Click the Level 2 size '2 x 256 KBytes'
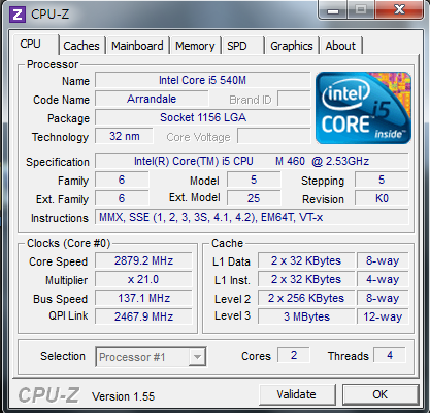Viewport: 432px width, 415px height. (306, 298)
